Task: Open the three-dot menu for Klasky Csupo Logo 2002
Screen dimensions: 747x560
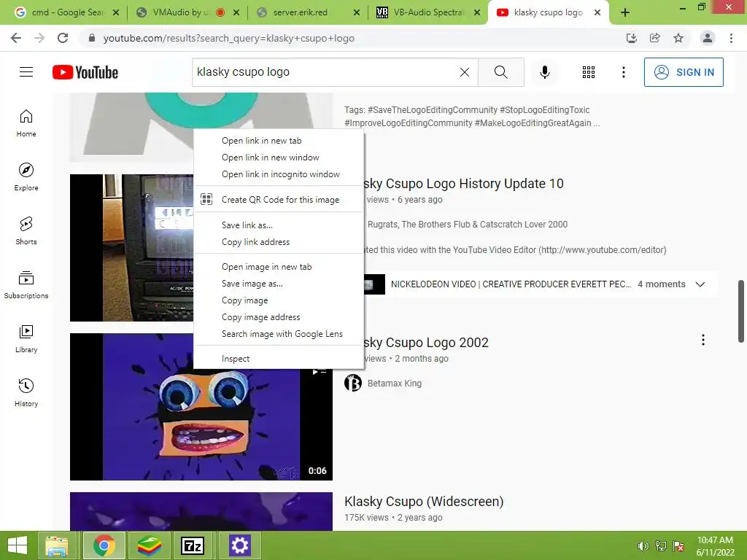Action: click(x=703, y=340)
